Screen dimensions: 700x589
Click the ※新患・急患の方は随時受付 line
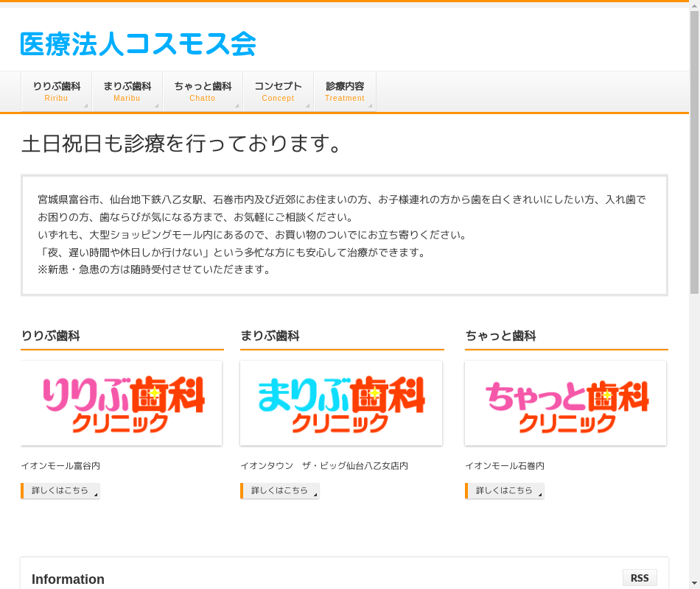(x=154, y=269)
